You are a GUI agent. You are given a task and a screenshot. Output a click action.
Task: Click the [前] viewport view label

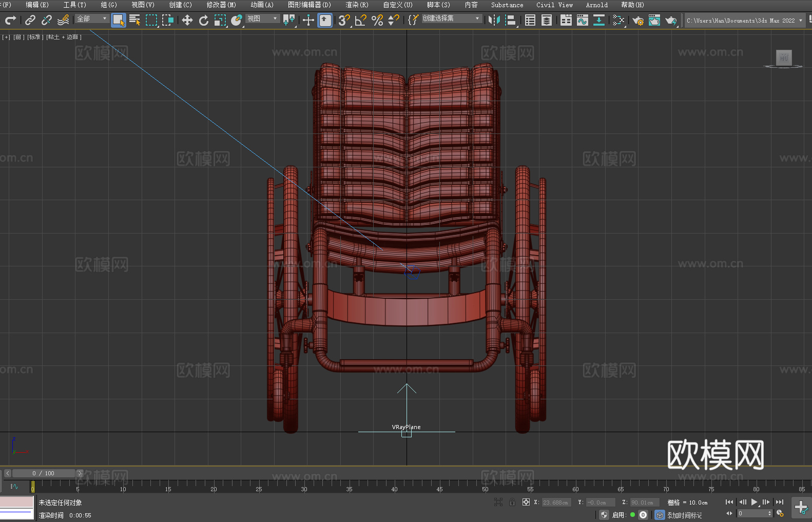tap(18, 37)
